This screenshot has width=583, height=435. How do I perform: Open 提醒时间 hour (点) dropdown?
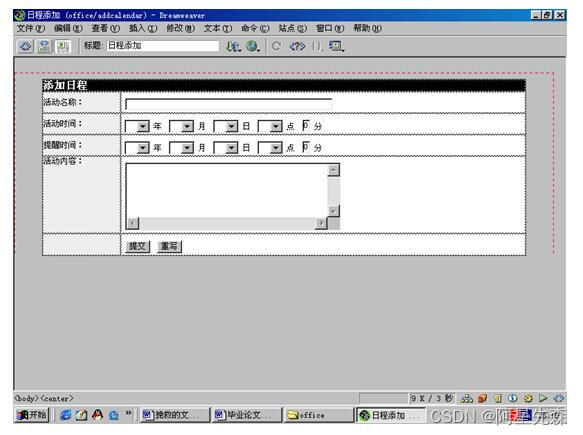tap(270, 148)
